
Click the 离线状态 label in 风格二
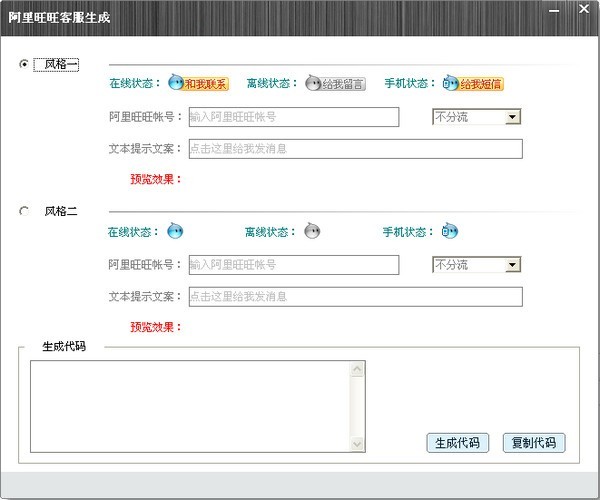coord(270,231)
